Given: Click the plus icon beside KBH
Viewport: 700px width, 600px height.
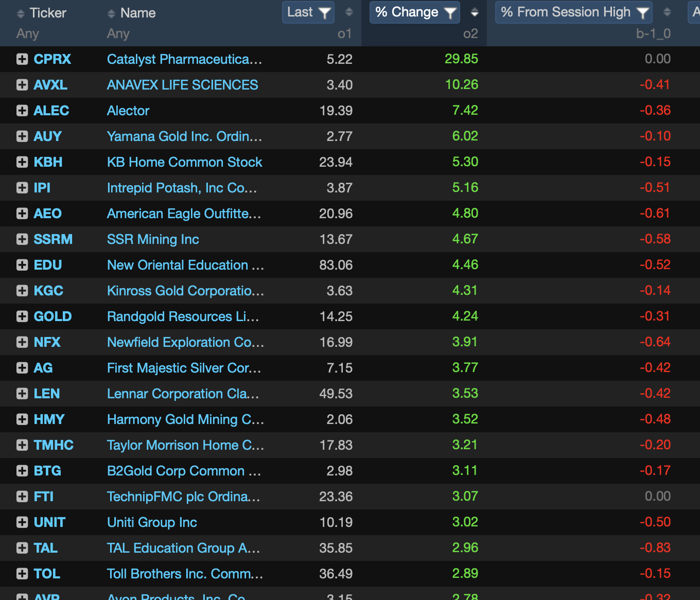Looking at the screenshot, I should pyautogui.click(x=22, y=162).
